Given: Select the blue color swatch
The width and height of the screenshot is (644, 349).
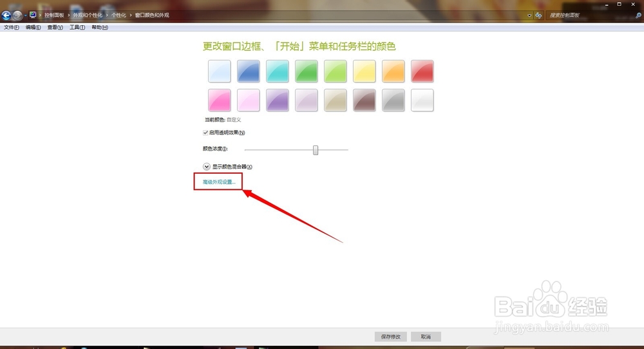Looking at the screenshot, I should 249,71.
